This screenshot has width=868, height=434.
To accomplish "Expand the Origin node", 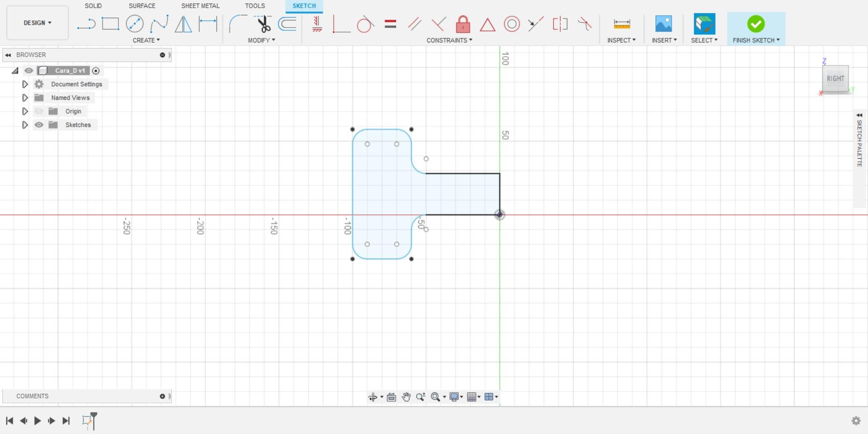I will 25,111.
